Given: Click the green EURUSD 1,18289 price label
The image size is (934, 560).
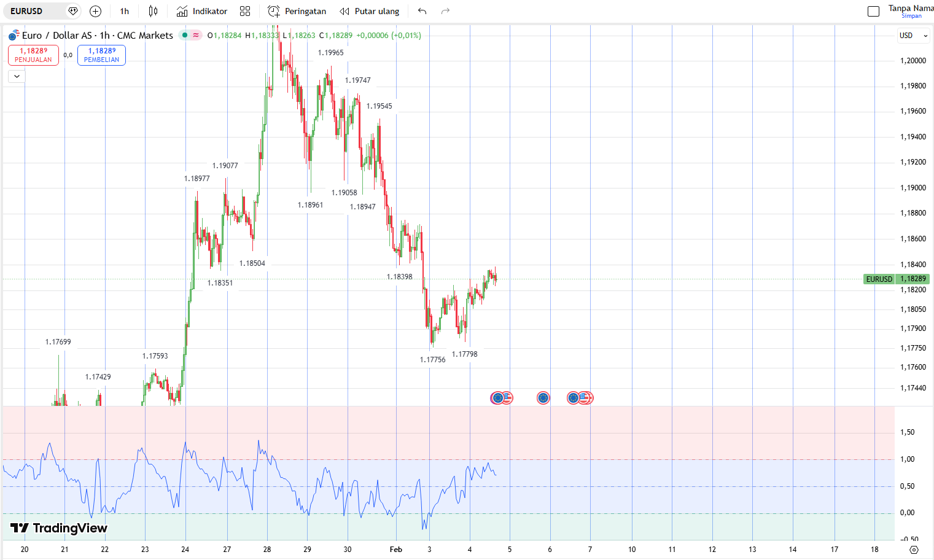Looking at the screenshot, I should [896, 279].
